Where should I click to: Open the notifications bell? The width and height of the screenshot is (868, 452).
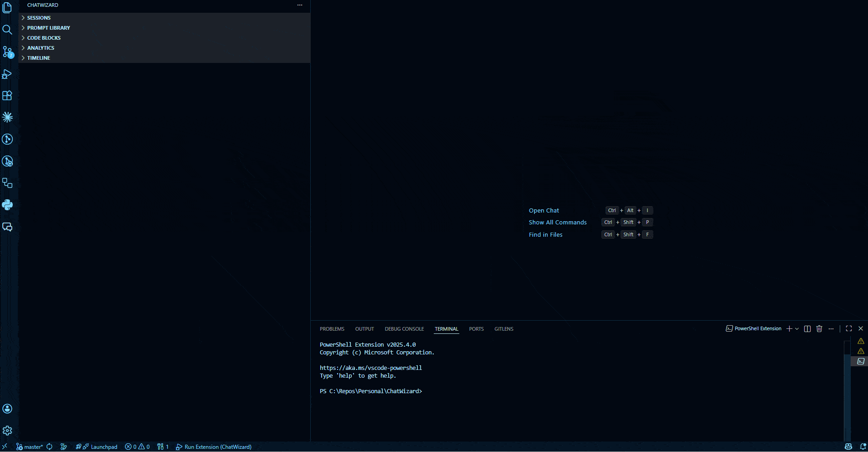863,447
